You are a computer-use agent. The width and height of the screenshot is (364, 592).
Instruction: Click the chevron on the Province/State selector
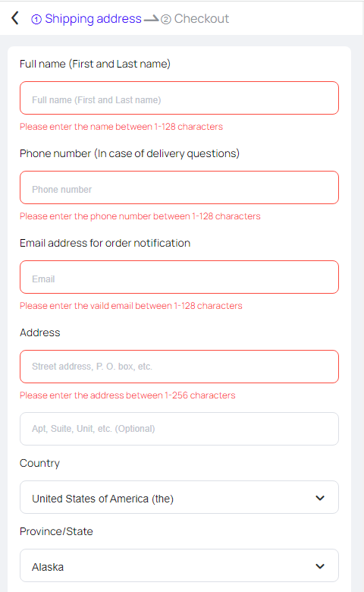[320, 566]
